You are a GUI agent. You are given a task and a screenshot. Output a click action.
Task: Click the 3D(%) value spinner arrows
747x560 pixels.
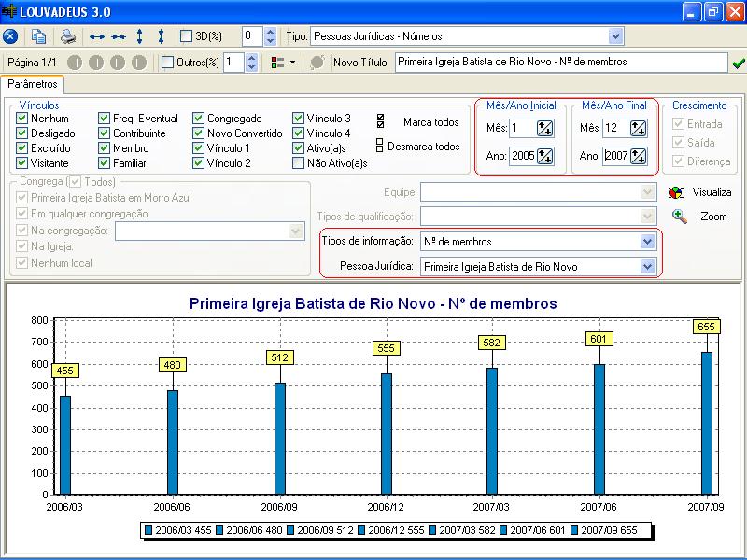click(x=270, y=36)
